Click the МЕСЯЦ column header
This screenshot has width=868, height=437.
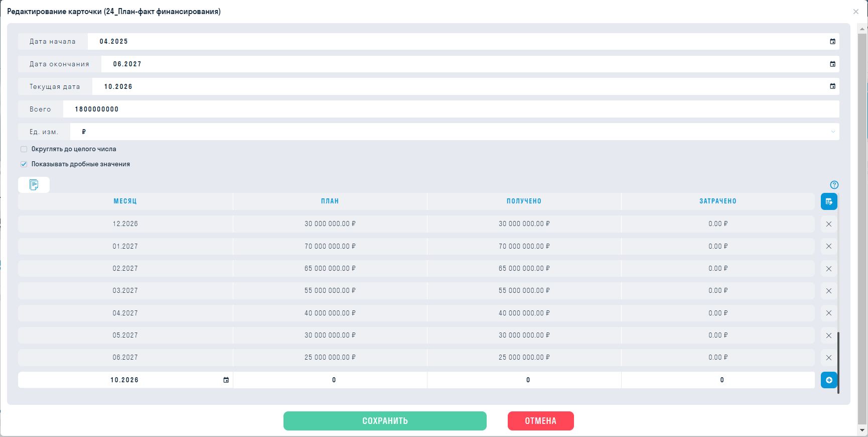[x=125, y=201]
